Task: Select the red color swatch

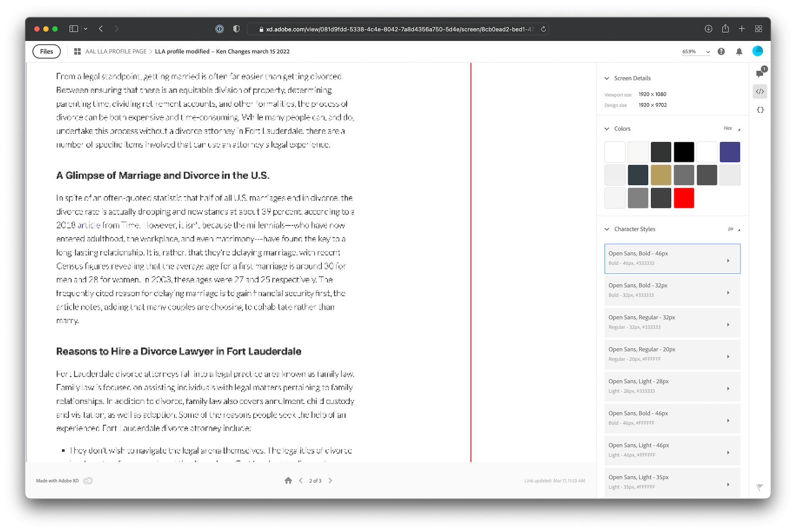Action: [x=684, y=198]
